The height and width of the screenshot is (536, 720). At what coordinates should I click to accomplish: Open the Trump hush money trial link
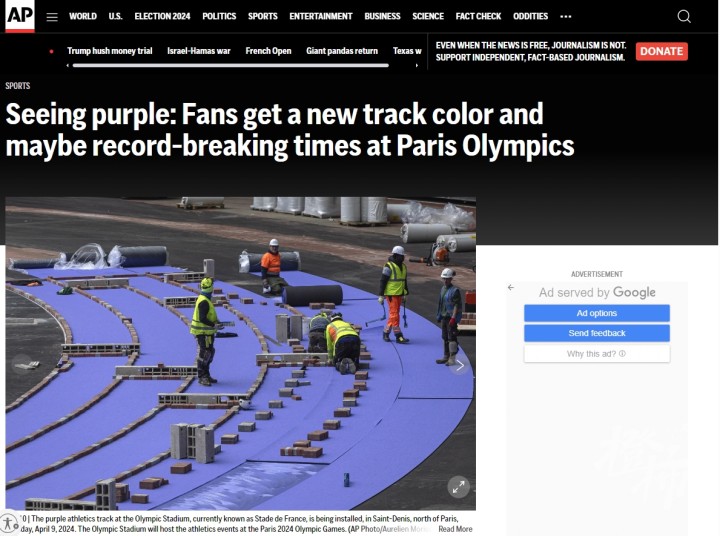pos(110,51)
